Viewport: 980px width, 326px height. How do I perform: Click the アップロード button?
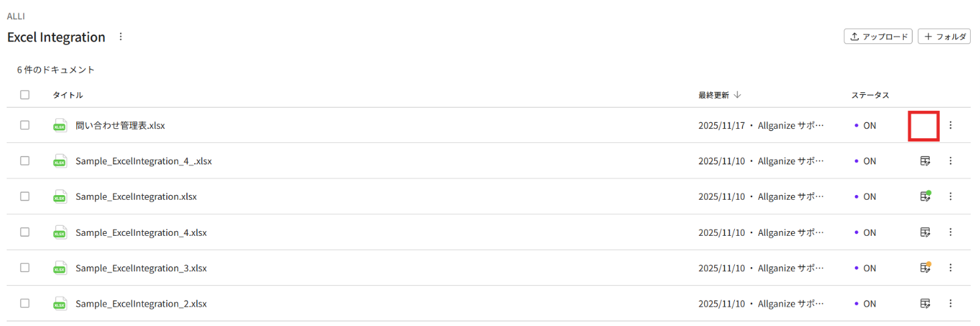click(x=878, y=37)
